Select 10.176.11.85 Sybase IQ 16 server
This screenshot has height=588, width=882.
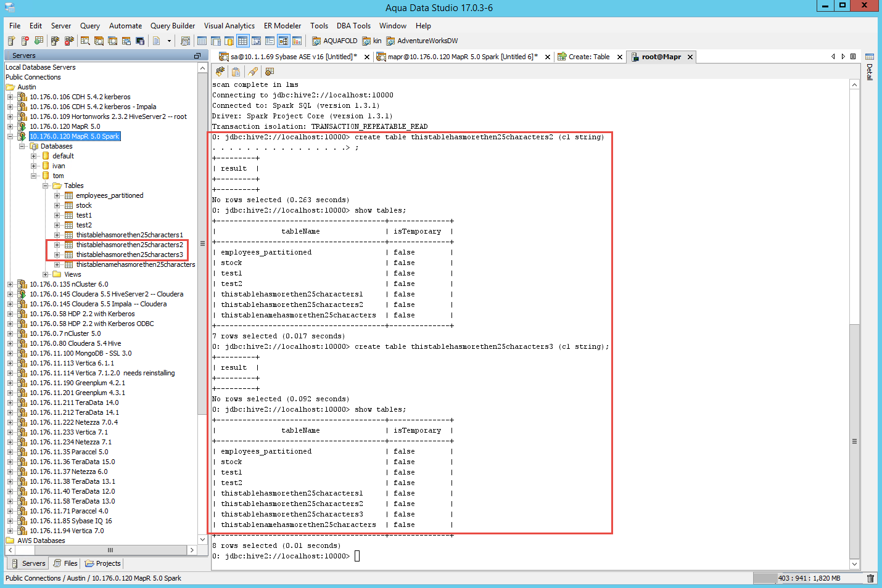pos(70,521)
